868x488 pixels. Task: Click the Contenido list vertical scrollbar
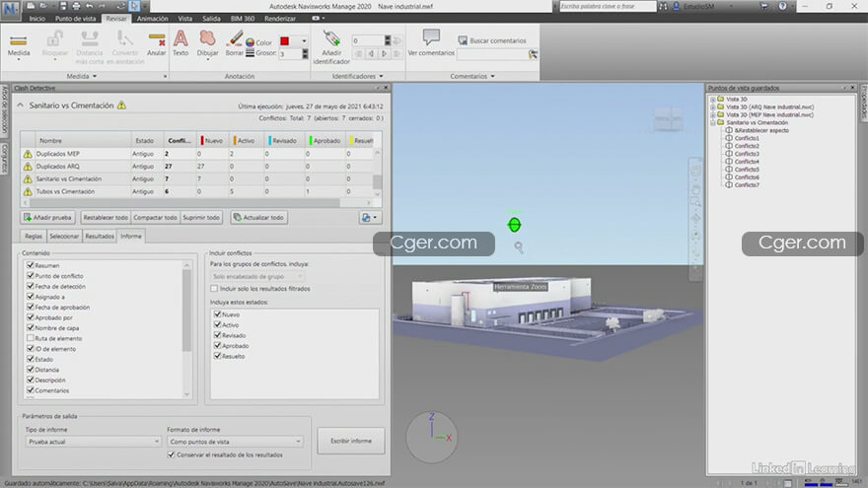pyautogui.click(x=186, y=328)
